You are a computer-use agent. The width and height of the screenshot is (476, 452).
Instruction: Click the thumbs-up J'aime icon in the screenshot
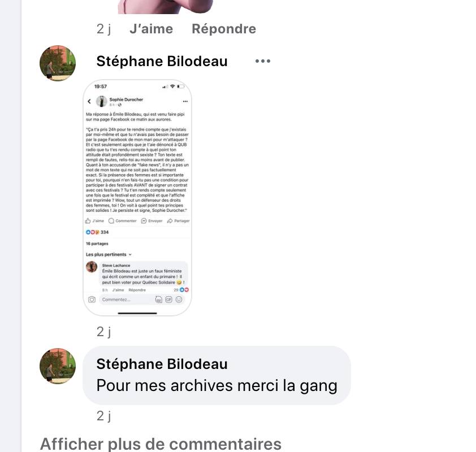88,221
